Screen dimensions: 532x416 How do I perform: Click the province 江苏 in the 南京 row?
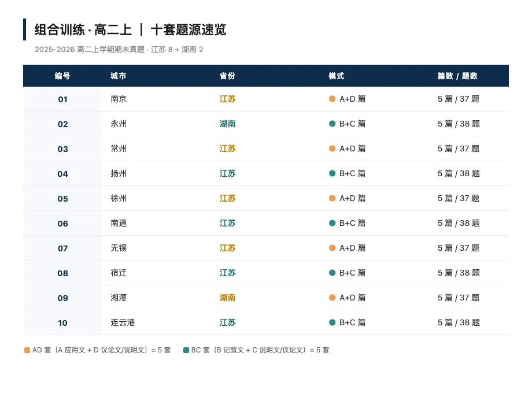click(x=227, y=99)
